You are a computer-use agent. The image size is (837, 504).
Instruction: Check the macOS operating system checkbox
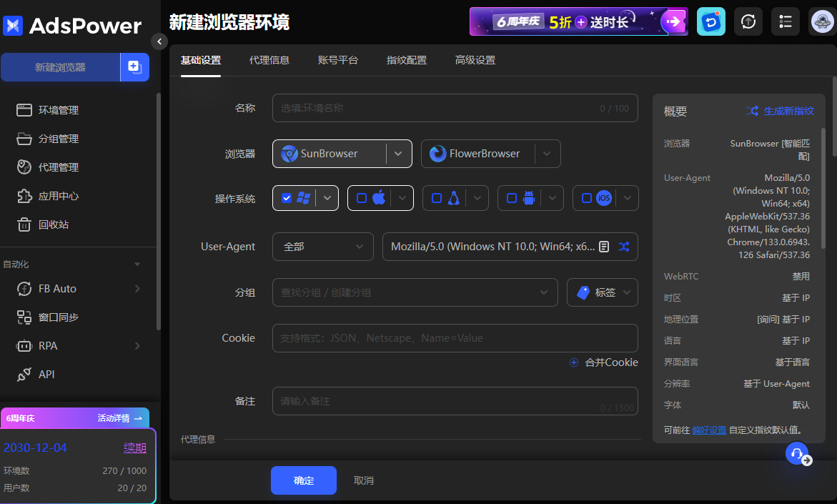point(362,198)
